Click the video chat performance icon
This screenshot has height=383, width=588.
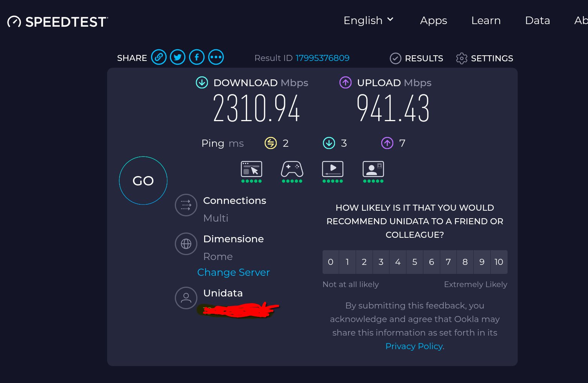[x=373, y=170]
